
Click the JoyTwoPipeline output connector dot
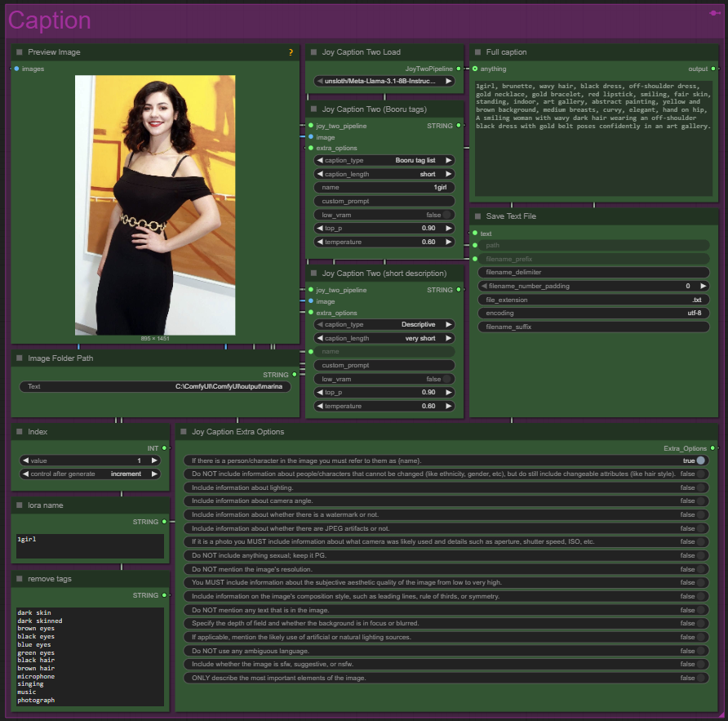click(x=459, y=69)
